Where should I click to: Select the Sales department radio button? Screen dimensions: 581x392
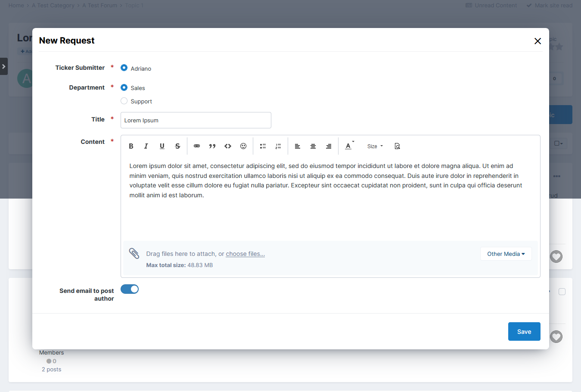pos(124,87)
